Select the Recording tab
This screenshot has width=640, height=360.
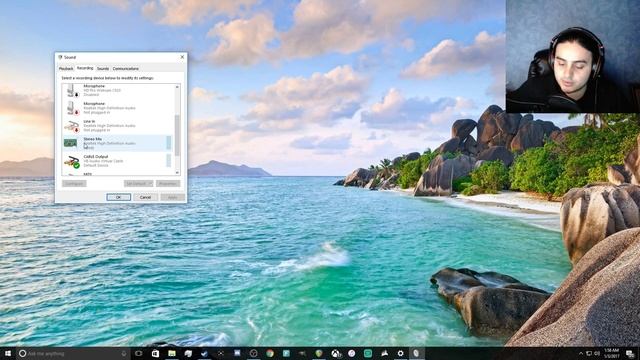(x=85, y=68)
